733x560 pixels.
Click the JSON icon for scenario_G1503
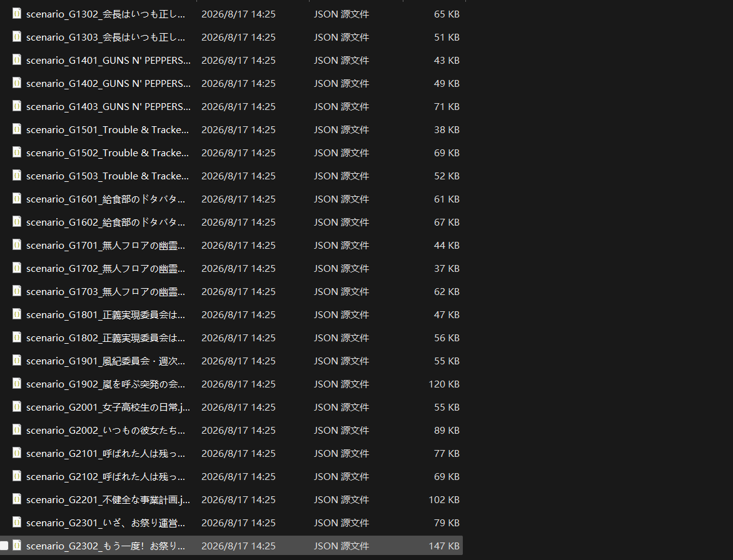[x=17, y=175]
